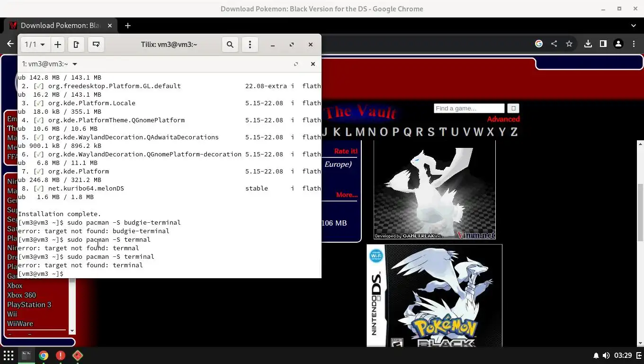
Task: Open a new Chrome tab
Action: pyautogui.click(x=128, y=26)
